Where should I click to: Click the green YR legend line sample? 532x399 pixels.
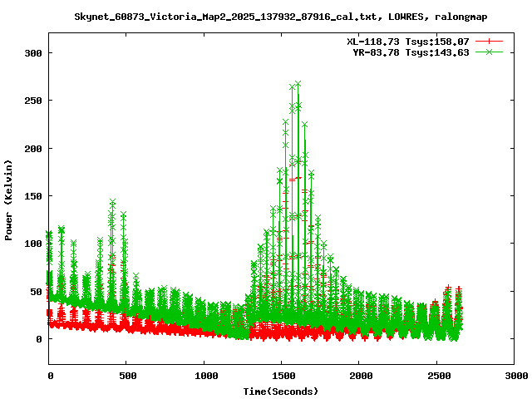click(x=489, y=52)
